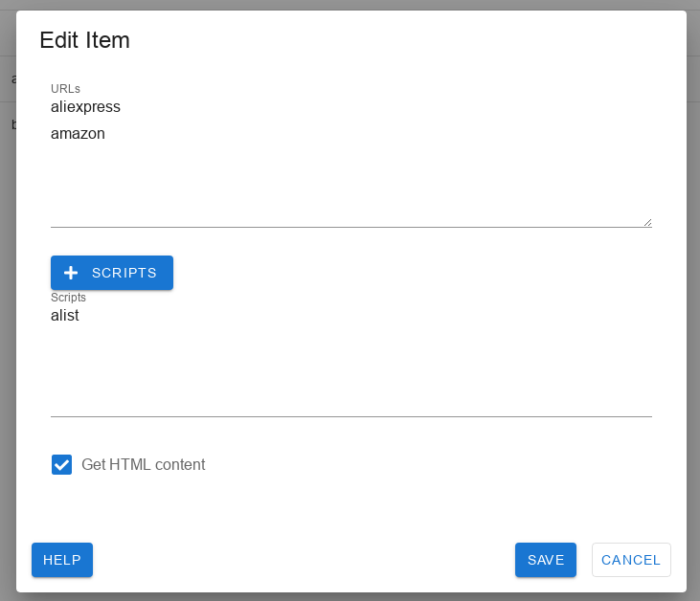The height and width of the screenshot is (601, 700).
Task: Click the underline beneath the Scripts field
Action: [351, 416]
